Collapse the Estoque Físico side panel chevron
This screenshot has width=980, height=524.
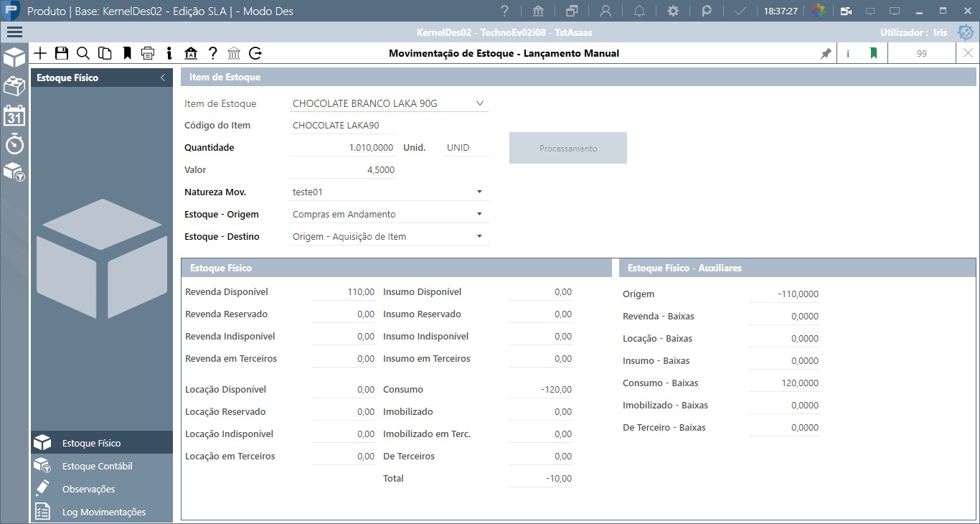pyautogui.click(x=163, y=78)
